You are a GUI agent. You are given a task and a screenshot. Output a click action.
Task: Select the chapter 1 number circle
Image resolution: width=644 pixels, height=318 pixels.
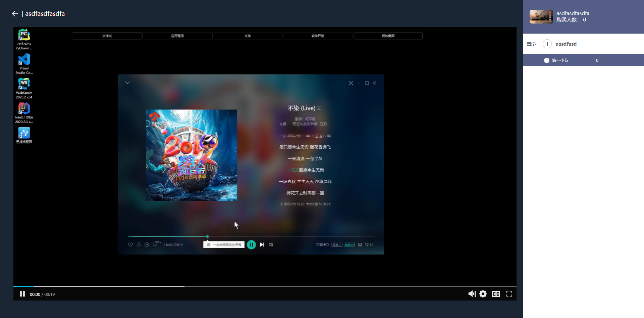547,44
